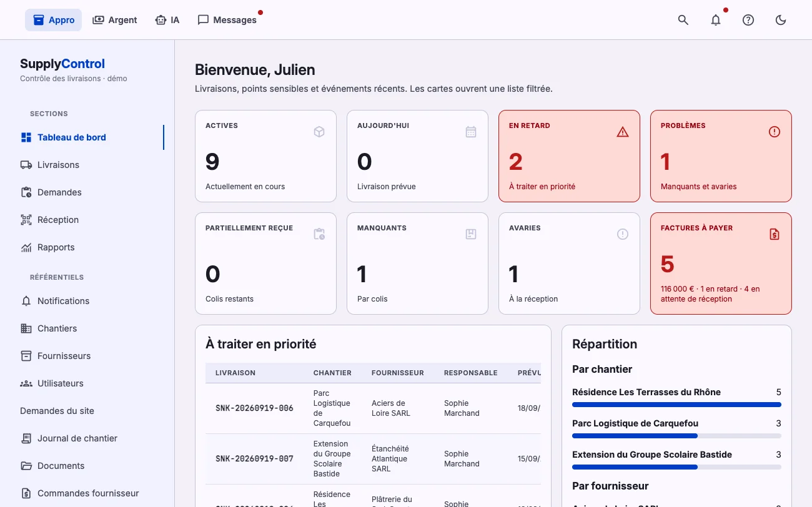Screen dimensions: 812x507
Task: Open the Actives deliveries card
Action: tap(265, 156)
